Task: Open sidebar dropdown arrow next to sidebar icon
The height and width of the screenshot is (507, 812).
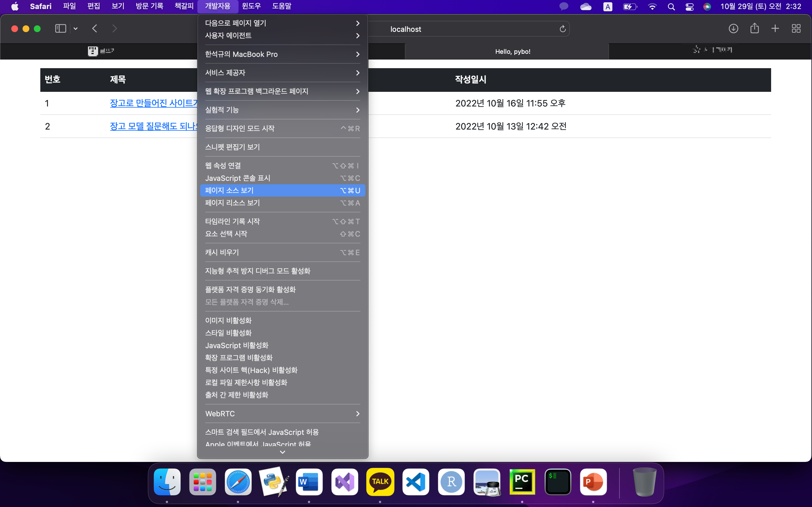Action: point(76,28)
